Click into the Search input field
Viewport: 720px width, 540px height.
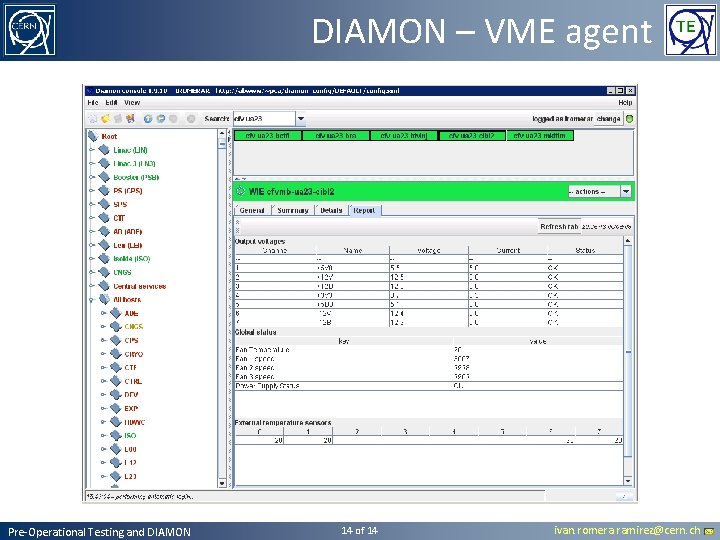pyautogui.click(x=264, y=118)
